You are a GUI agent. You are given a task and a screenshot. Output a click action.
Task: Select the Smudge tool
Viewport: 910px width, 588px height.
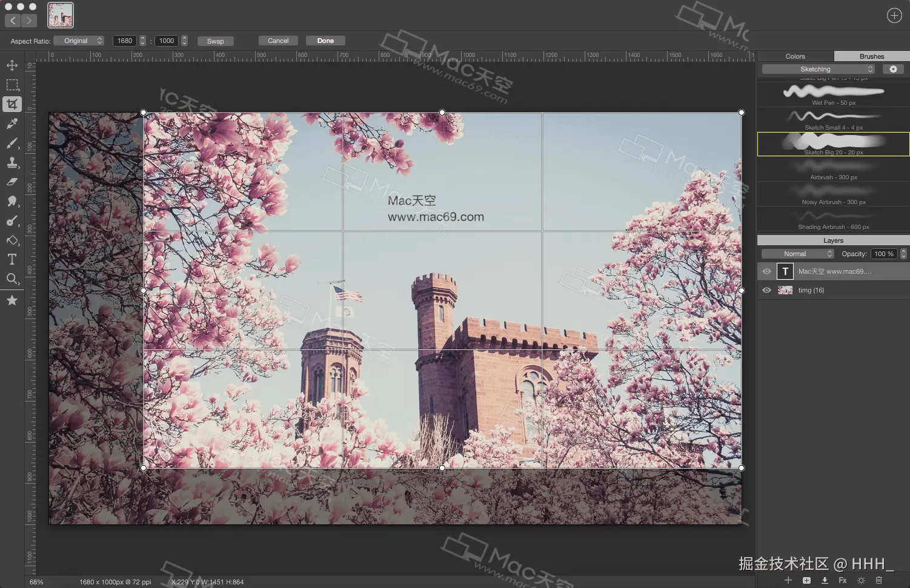click(12, 202)
